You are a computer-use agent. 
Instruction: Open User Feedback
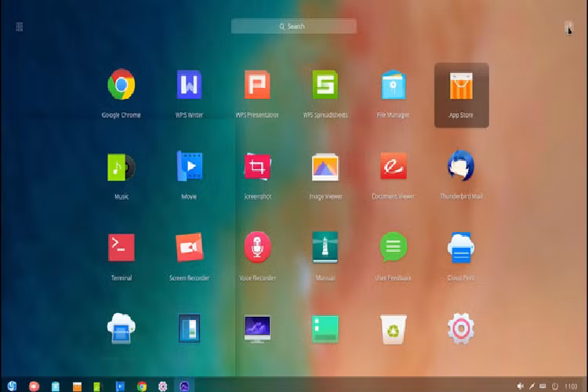pos(393,247)
